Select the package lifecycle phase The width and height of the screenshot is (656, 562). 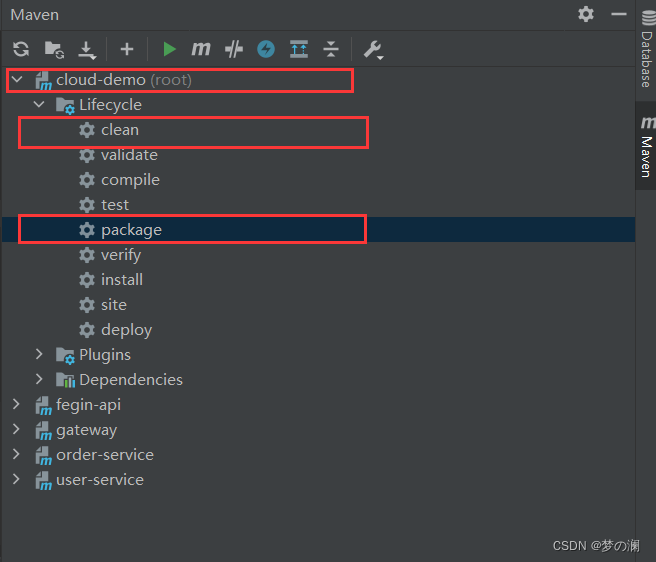[x=131, y=230]
